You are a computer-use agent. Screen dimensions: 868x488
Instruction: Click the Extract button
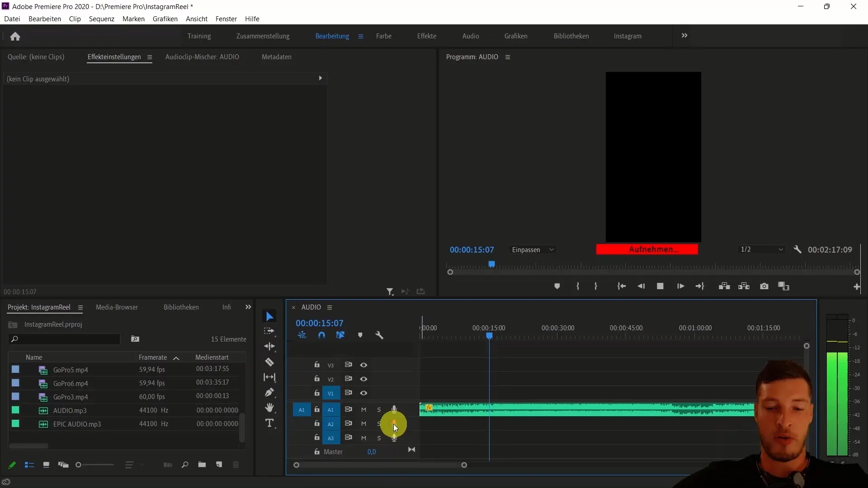(x=744, y=286)
